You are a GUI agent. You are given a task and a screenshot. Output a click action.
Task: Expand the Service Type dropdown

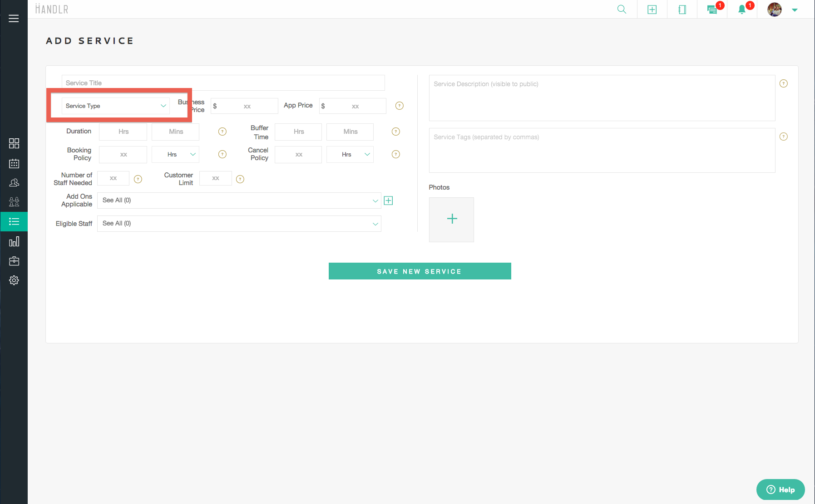click(x=116, y=106)
